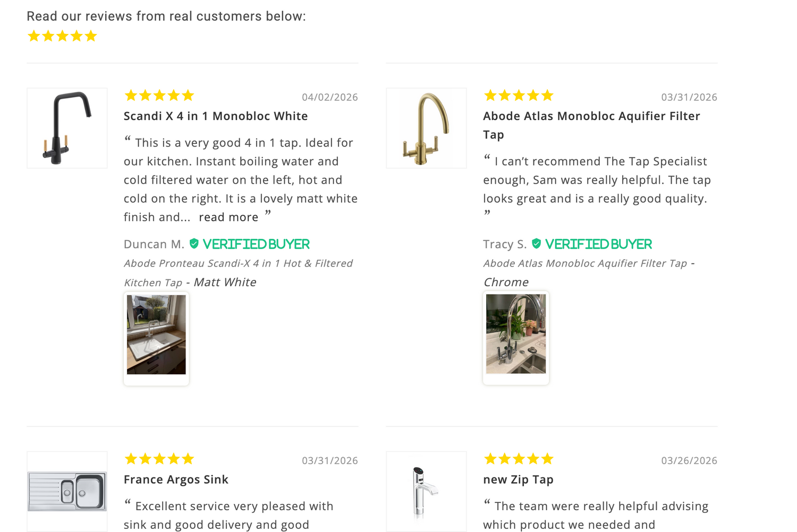This screenshot has width=797, height=532.
Task: Click star rating on new Zip Tap review
Action: (519, 459)
